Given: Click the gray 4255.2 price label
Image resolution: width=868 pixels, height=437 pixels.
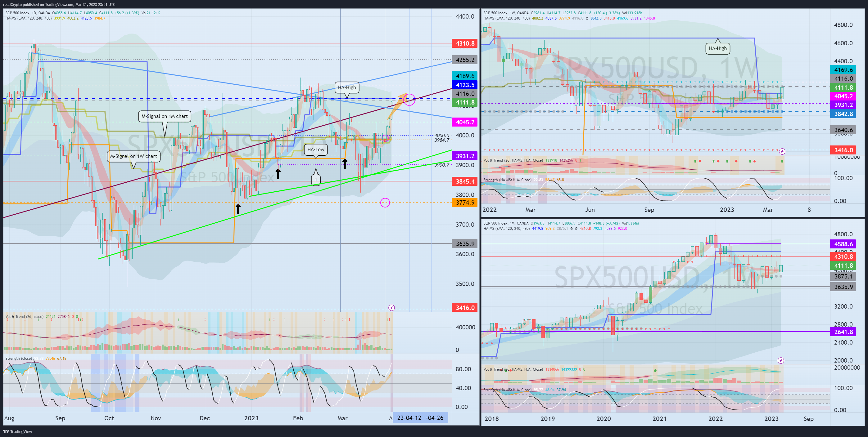Looking at the screenshot, I should point(465,60).
